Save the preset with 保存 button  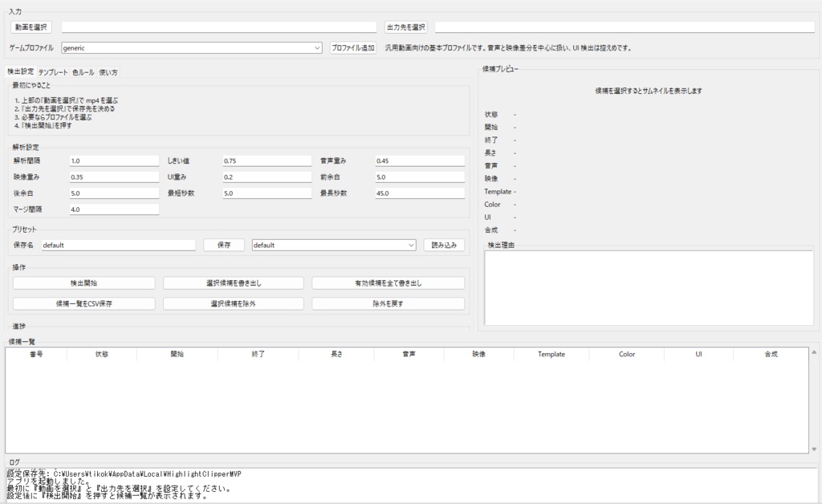tap(224, 246)
